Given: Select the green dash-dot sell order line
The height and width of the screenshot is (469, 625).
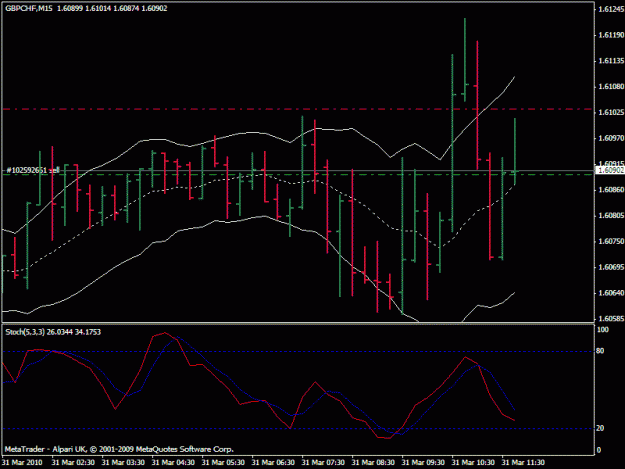Looking at the screenshot, I should point(298,175).
